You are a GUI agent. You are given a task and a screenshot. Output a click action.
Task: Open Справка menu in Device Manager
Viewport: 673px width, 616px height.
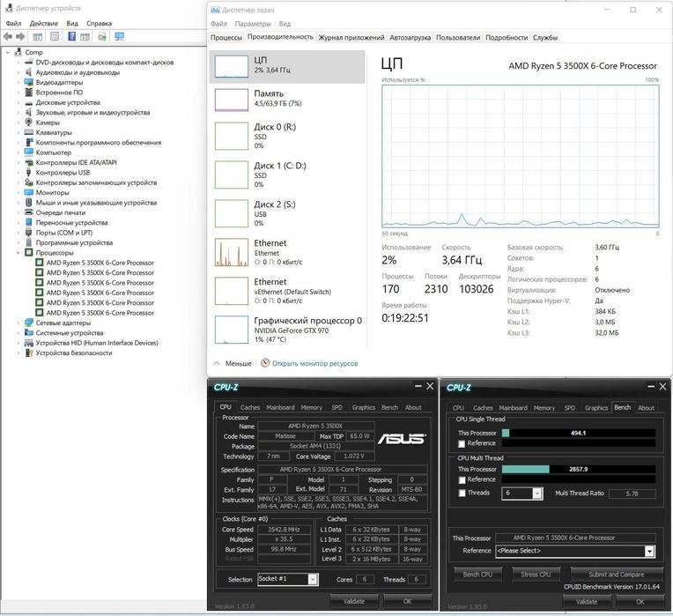(x=100, y=23)
